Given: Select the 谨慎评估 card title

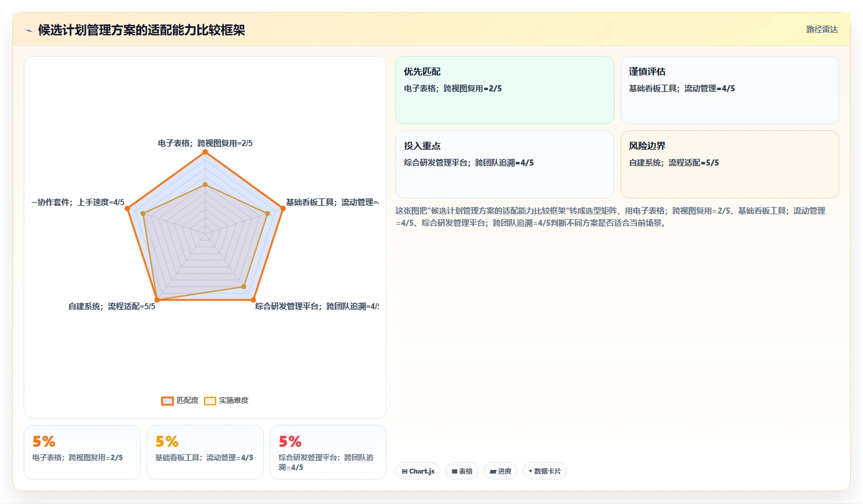Looking at the screenshot, I should pyautogui.click(x=647, y=72).
